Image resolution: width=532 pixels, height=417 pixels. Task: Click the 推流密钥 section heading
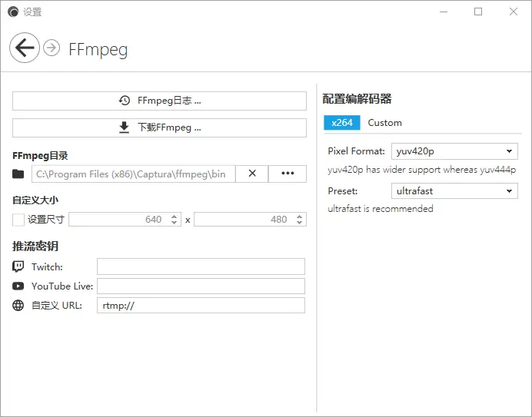tap(35, 247)
